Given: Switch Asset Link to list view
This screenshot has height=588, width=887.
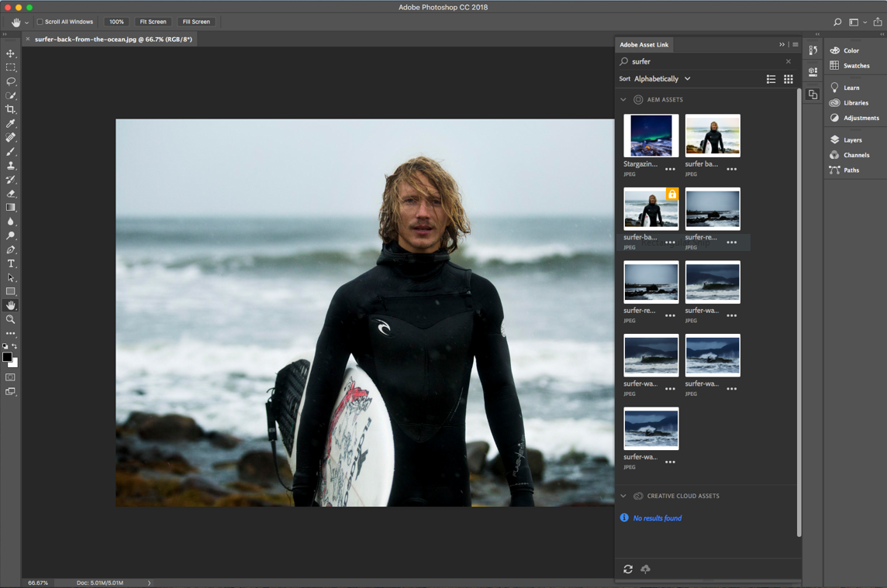Looking at the screenshot, I should pyautogui.click(x=771, y=79).
